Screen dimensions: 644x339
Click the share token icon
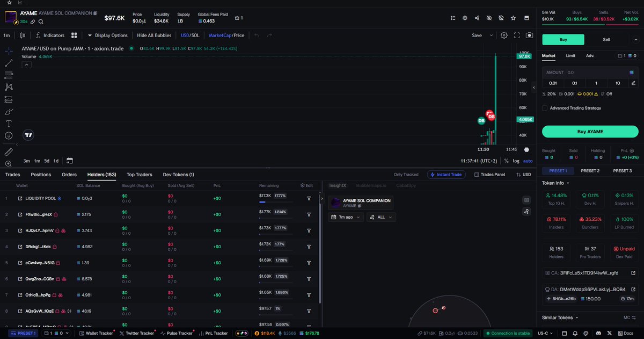tap(477, 18)
